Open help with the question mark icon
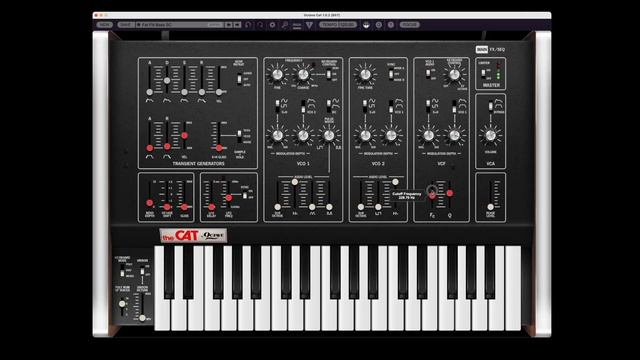 pos(391,25)
